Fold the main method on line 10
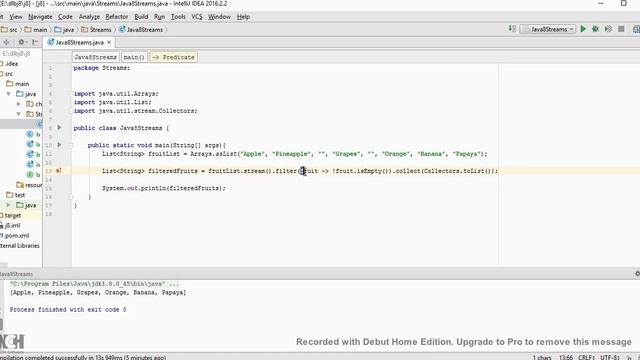The height and width of the screenshot is (360, 640). [x=71, y=145]
